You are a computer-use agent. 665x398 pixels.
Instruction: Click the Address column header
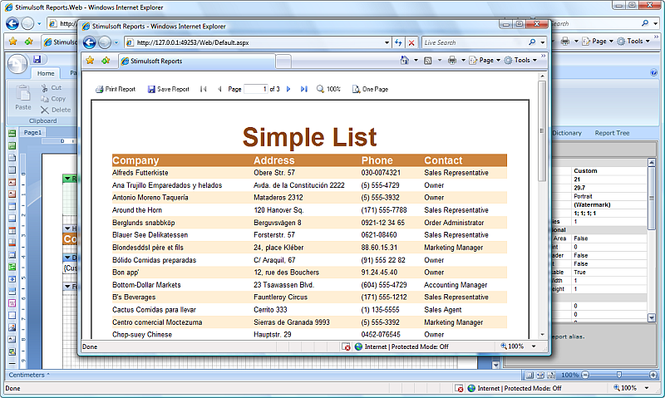coord(274,160)
